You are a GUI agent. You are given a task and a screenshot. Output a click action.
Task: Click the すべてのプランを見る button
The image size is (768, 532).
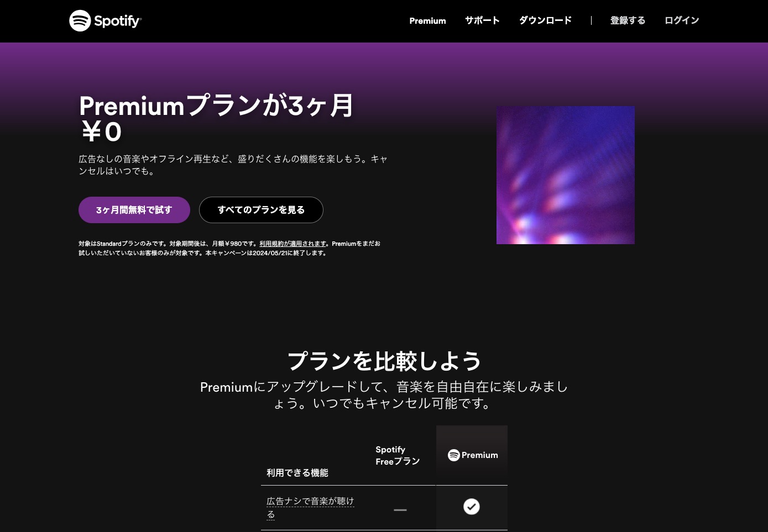point(261,210)
